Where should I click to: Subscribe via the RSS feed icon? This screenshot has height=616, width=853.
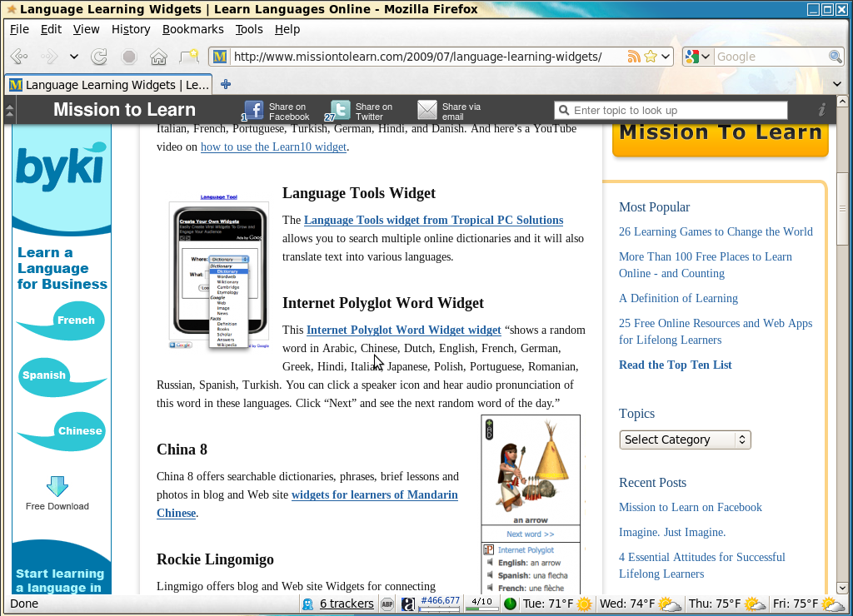pyautogui.click(x=633, y=57)
